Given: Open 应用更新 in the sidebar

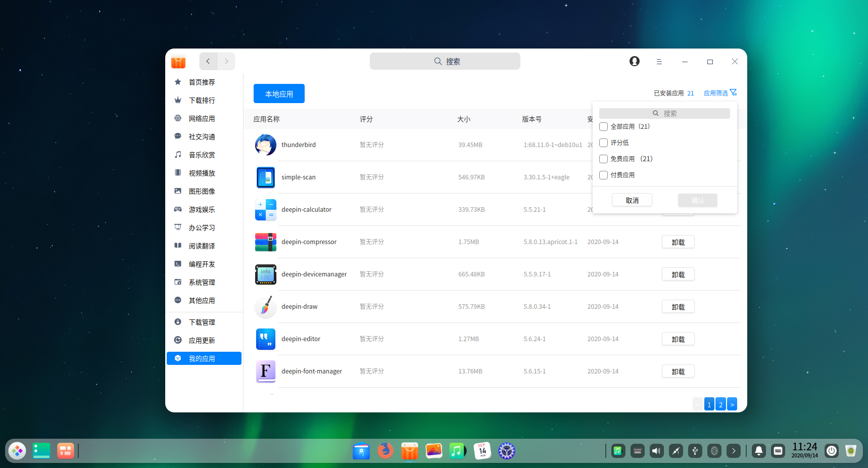Looking at the screenshot, I should pyautogui.click(x=204, y=340).
